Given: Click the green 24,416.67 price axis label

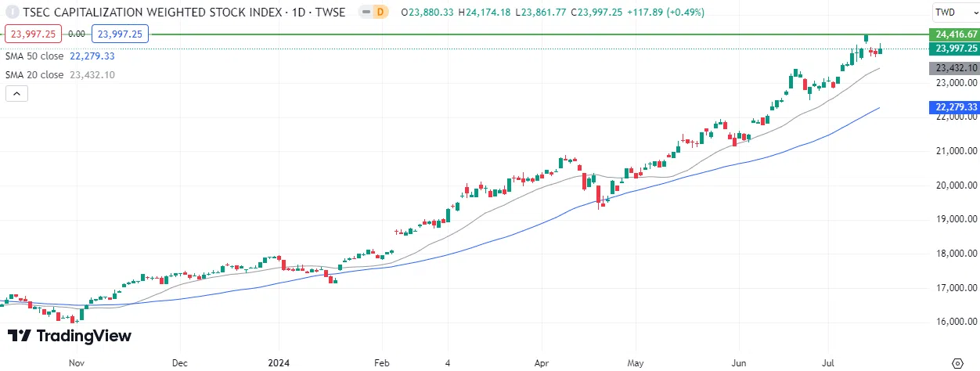Looking at the screenshot, I should [x=955, y=34].
